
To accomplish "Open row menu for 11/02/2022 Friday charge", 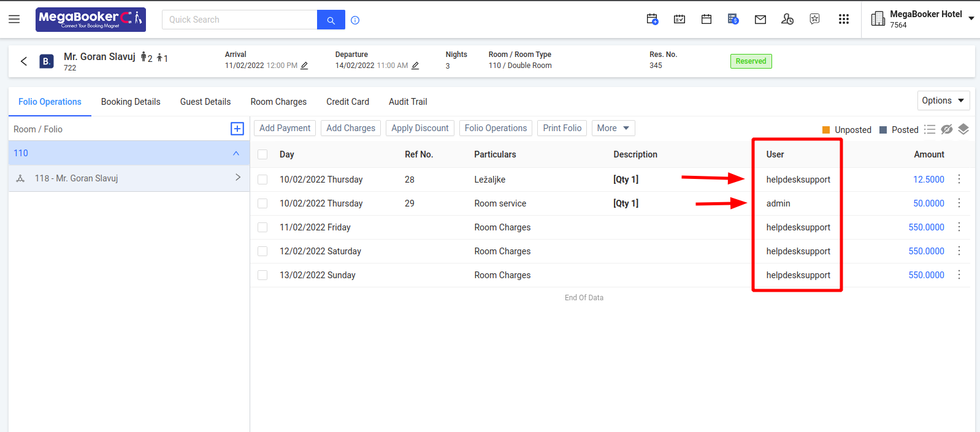I will [x=959, y=227].
